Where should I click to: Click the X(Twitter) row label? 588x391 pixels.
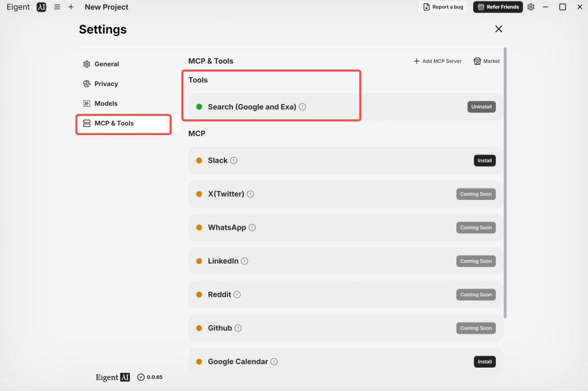(226, 194)
